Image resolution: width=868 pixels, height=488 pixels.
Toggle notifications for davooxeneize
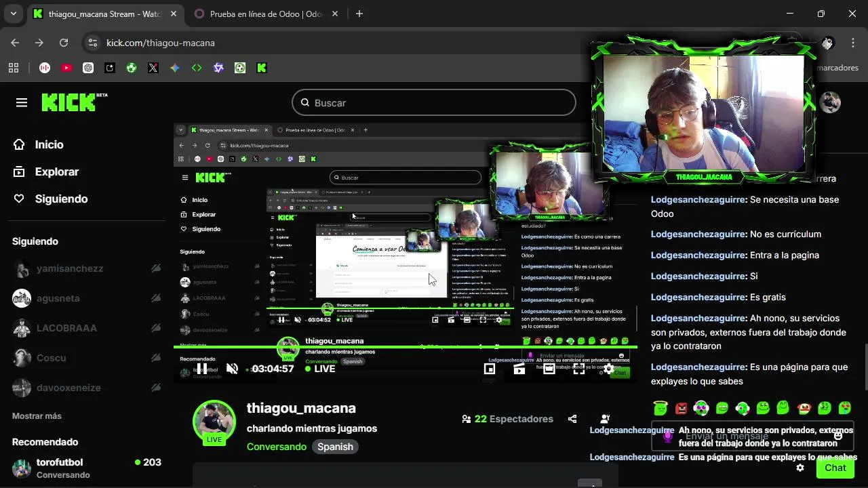[x=156, y=388]
